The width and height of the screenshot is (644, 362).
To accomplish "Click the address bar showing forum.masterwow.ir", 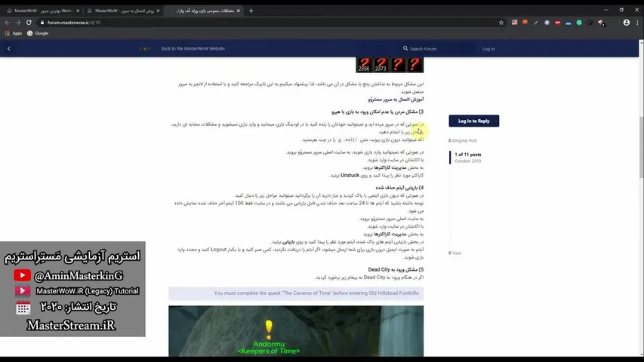I will 271,23.
